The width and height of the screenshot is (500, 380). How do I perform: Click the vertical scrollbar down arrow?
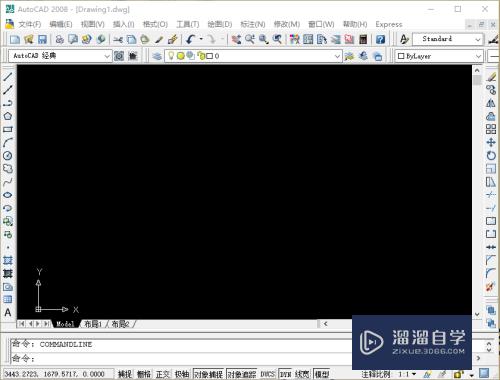pyautogui.click(x=477, y=314)
